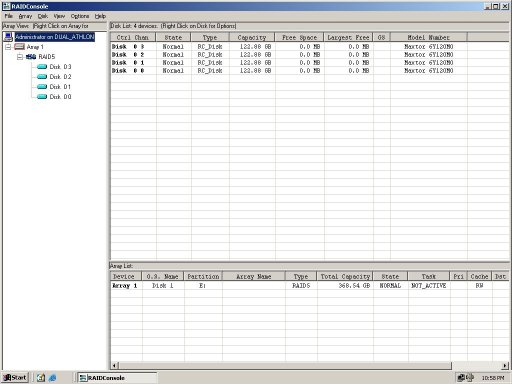The height and width of the screenshot is (384, 512).
Task: Select Disk 0:3 label in tree
Action: click(x=60, y=67)
